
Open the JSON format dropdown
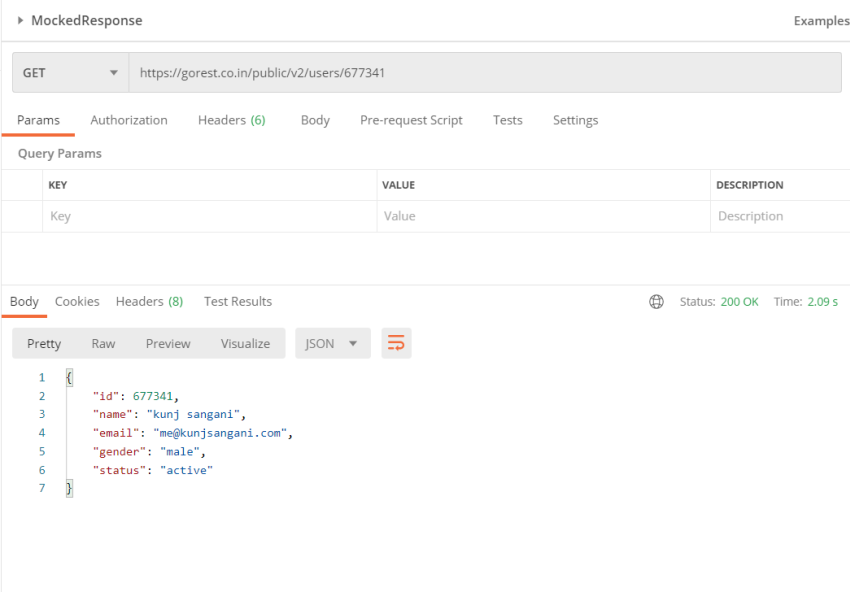pos(333,343)
